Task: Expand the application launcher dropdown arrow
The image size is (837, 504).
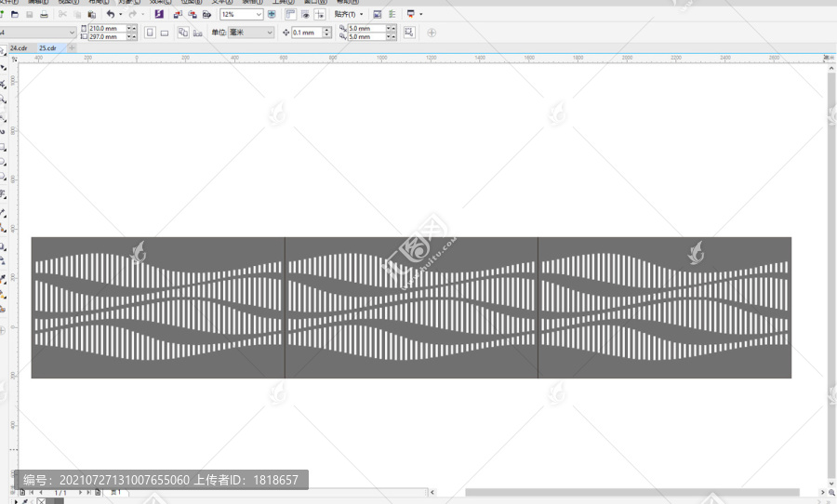Action: point(421,15)
